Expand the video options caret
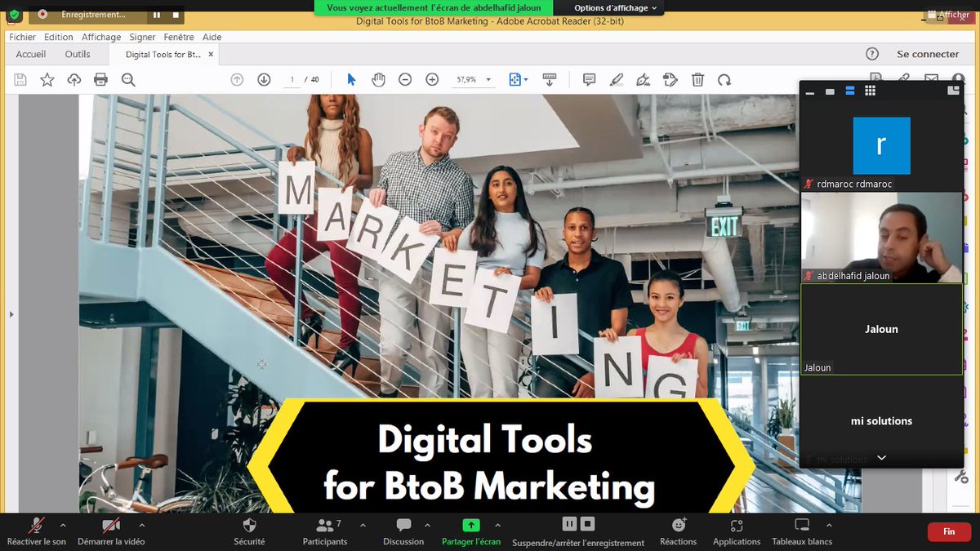Image resolution: width=980 pixels, height=551 pixels. click(142, 525)
